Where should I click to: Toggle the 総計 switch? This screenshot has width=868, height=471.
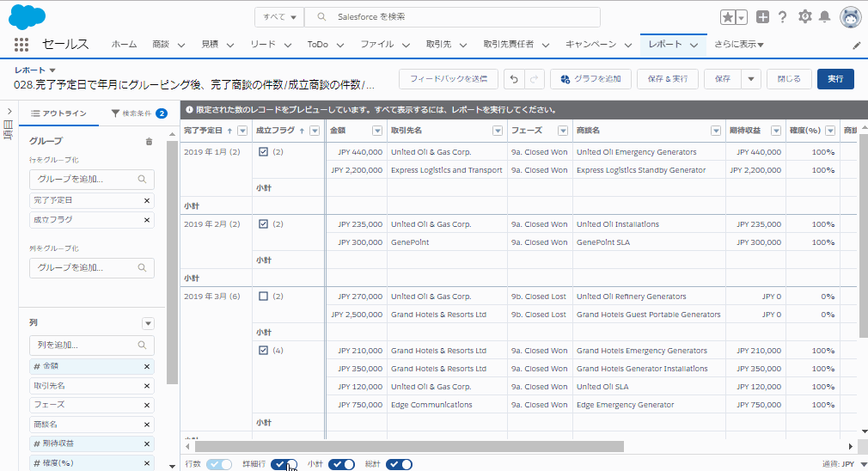click(399, 464)
